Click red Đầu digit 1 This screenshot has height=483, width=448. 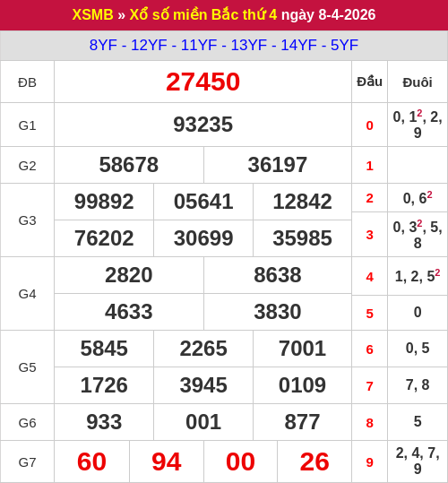coord(369,166)
